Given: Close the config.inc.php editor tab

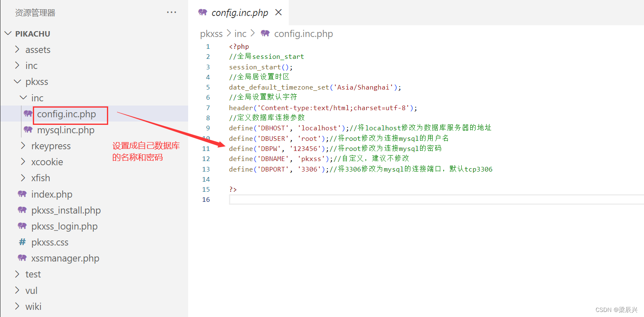Looking at the screenshot, I should coord(278,13).
